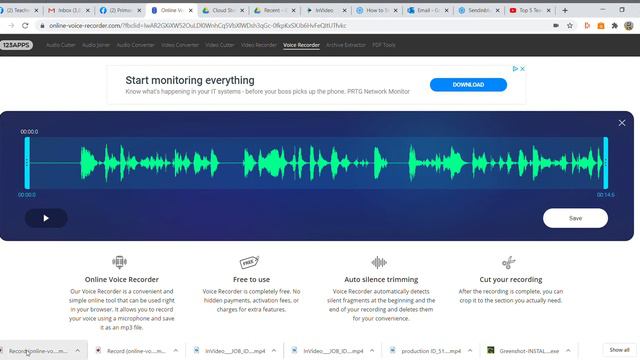Click the scissors cut recording icon
640x360 pixels.
click(509, 262)
